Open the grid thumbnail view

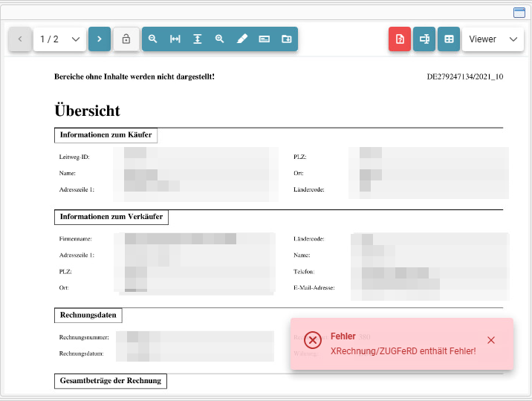(x=449, y=39)
